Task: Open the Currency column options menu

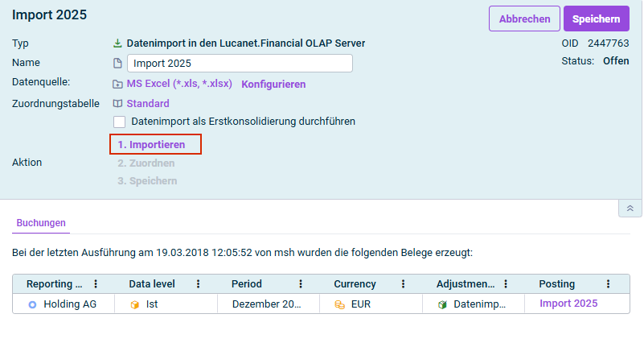Action: click(404, 284)
